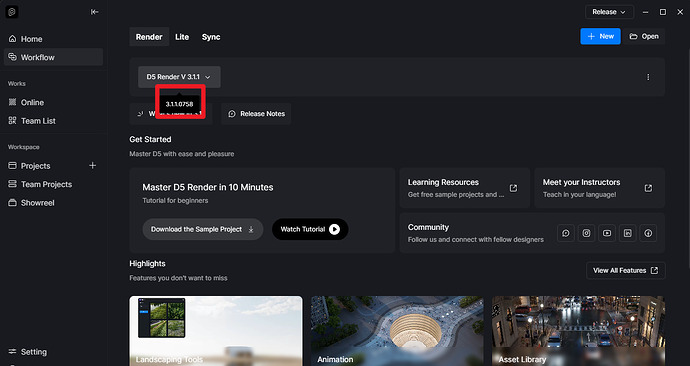Click the external link icon on Meet your Instructors
Screen dimensions: 690x366
(648, 188)
